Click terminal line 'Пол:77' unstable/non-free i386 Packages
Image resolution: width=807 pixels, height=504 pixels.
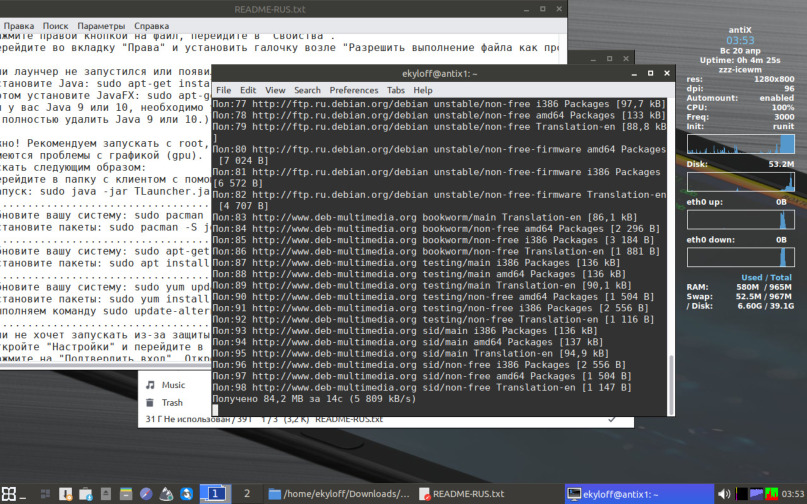[439, 103]
